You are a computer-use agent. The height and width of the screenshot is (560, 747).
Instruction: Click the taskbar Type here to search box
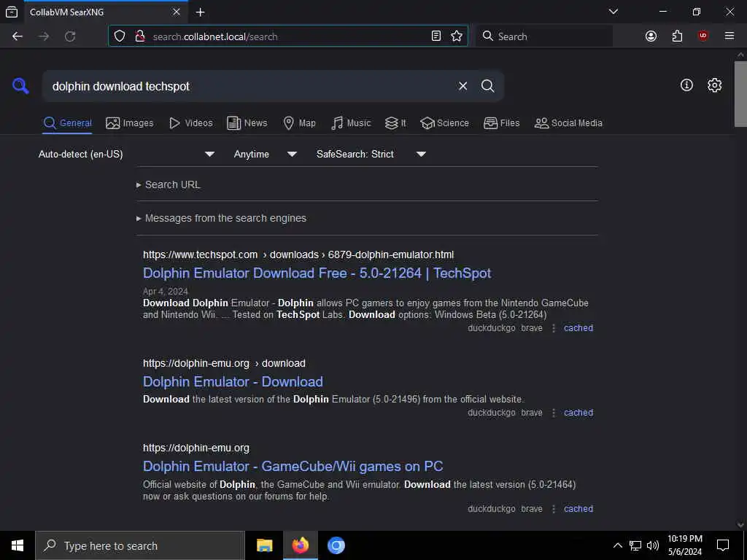[x=140, y=545]
